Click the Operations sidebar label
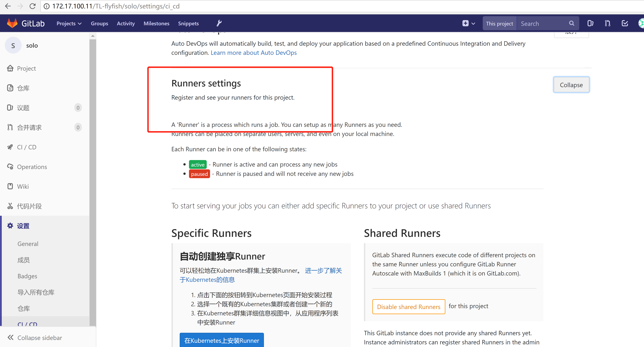Screen dimensions: 644x347 [x=32, y=167]
